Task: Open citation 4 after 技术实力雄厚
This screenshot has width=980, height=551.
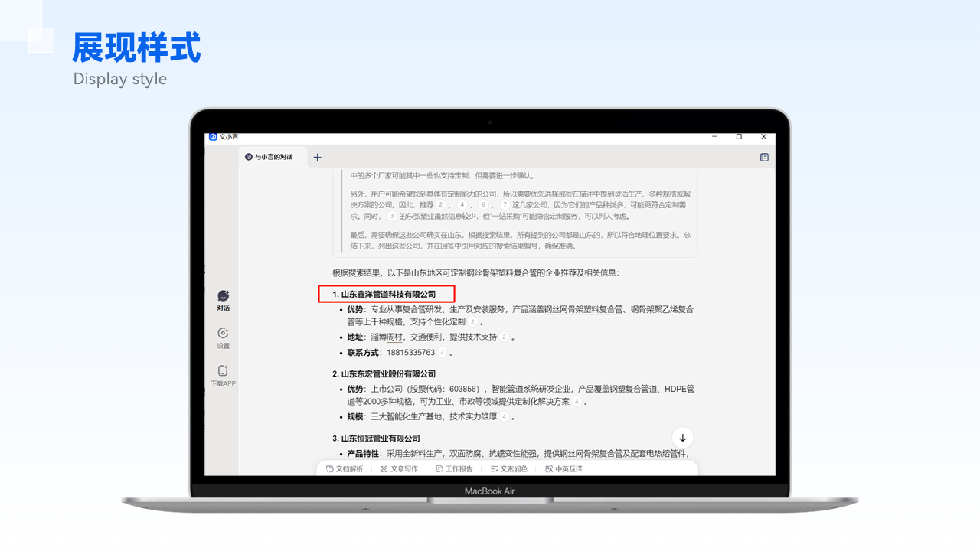Action: [504, 417]
